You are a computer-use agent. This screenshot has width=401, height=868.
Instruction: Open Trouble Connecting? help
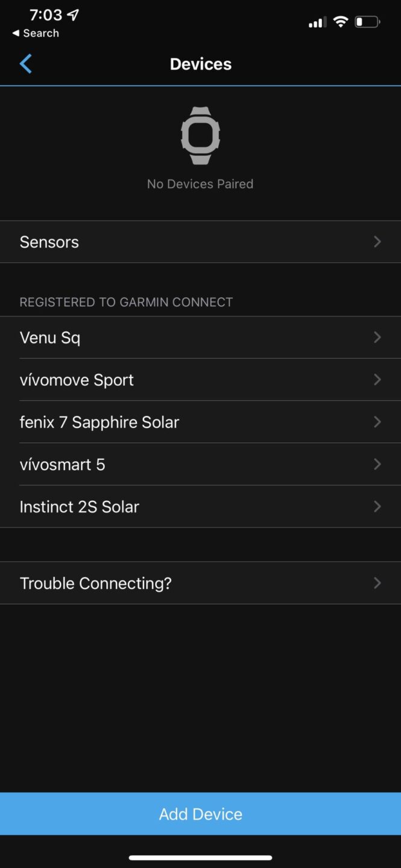[x=95, y=583]
